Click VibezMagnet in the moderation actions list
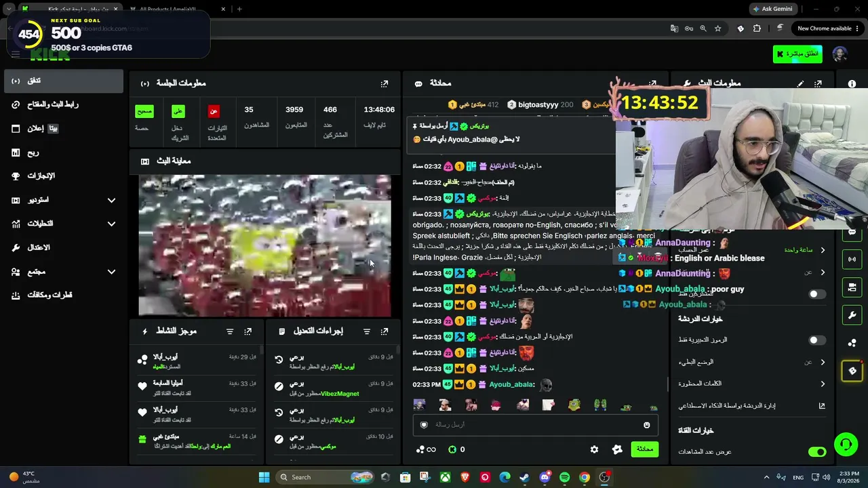The height and width of the screenshot is (488, 868). [340, 394]
